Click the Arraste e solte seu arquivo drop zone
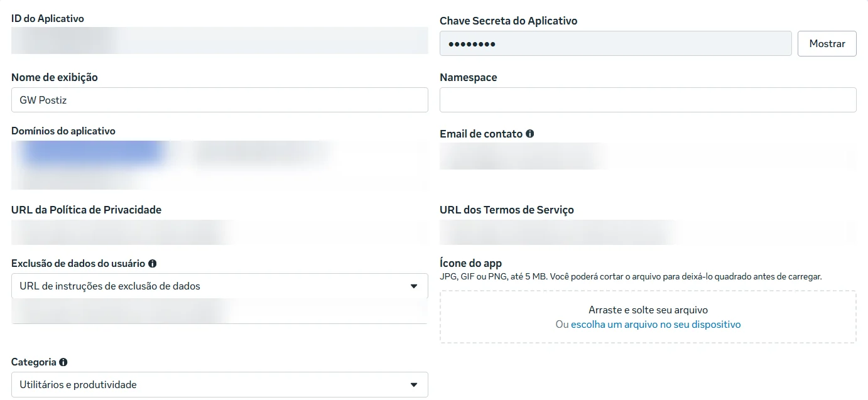This screenshot has height=400, width=868. pyautogui.click(x=648, y=316)
